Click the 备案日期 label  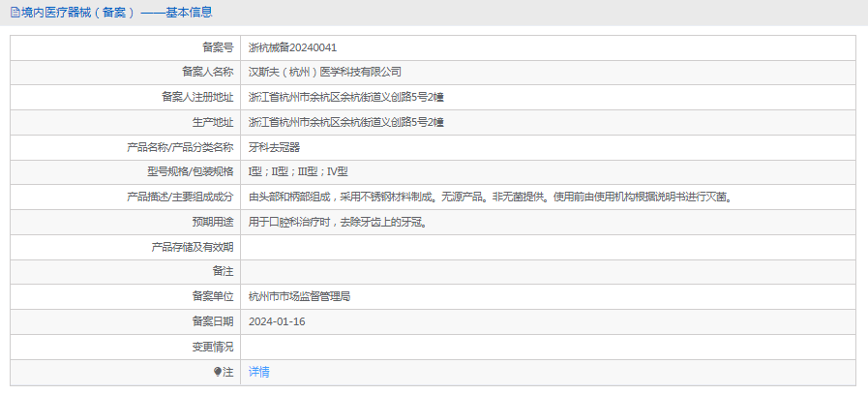213,321
